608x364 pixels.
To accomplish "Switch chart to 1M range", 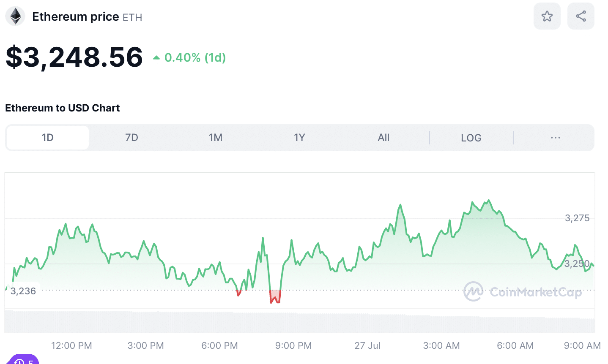I will click(x=216, y=138).
